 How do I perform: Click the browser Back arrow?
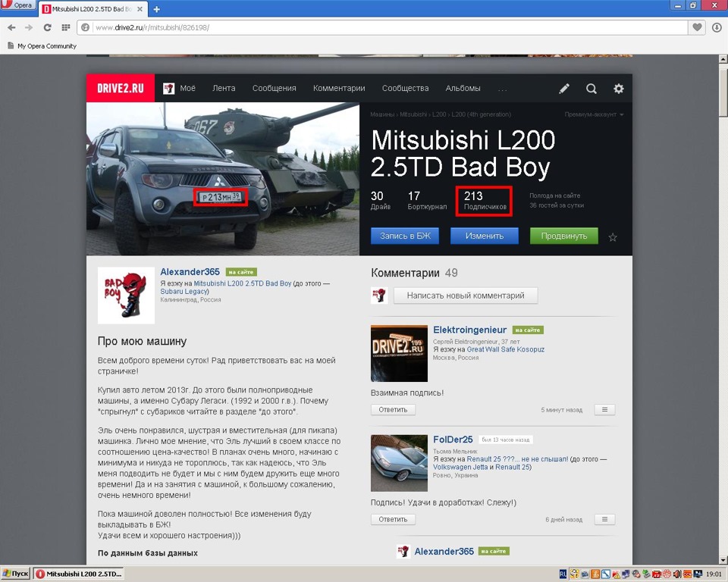tap(11, 27)
